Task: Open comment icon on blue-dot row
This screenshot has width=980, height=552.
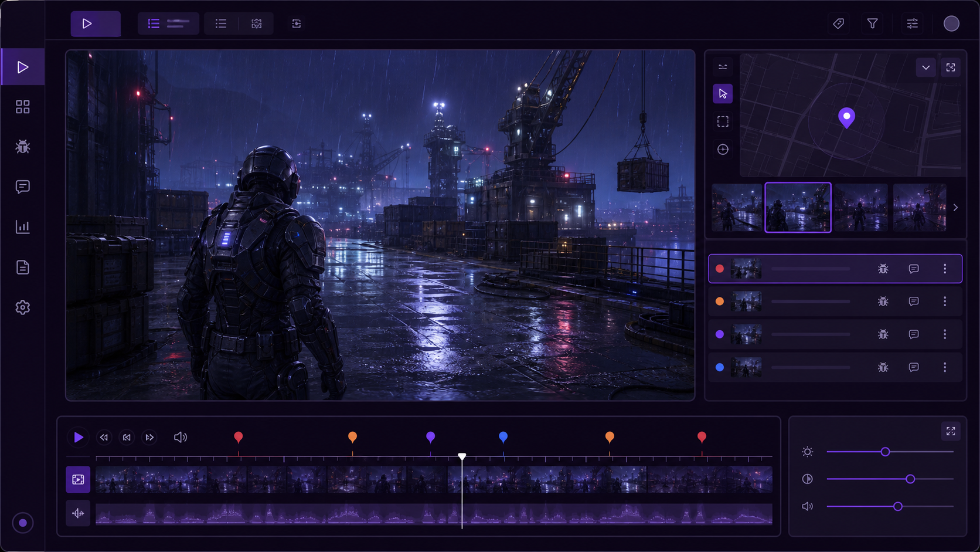Action: pyautogui.click(x=914, y=367)
